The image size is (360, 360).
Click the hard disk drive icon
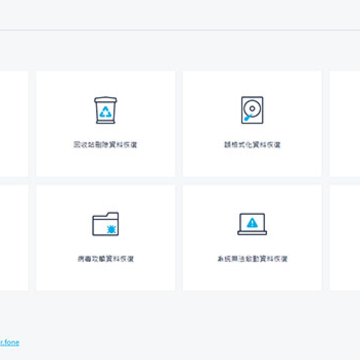[x=252, y=110]
